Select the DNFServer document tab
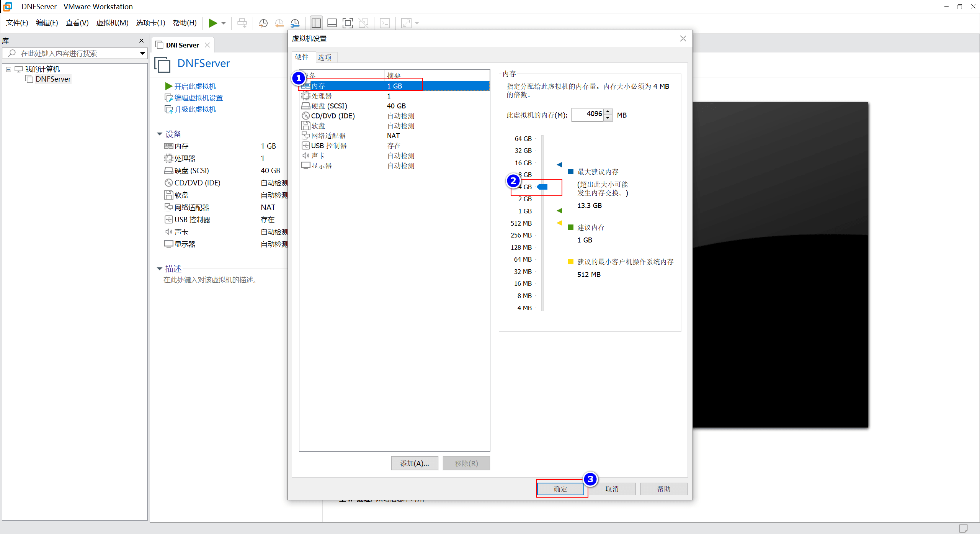980x534 pixels. (x=182, y=45)
